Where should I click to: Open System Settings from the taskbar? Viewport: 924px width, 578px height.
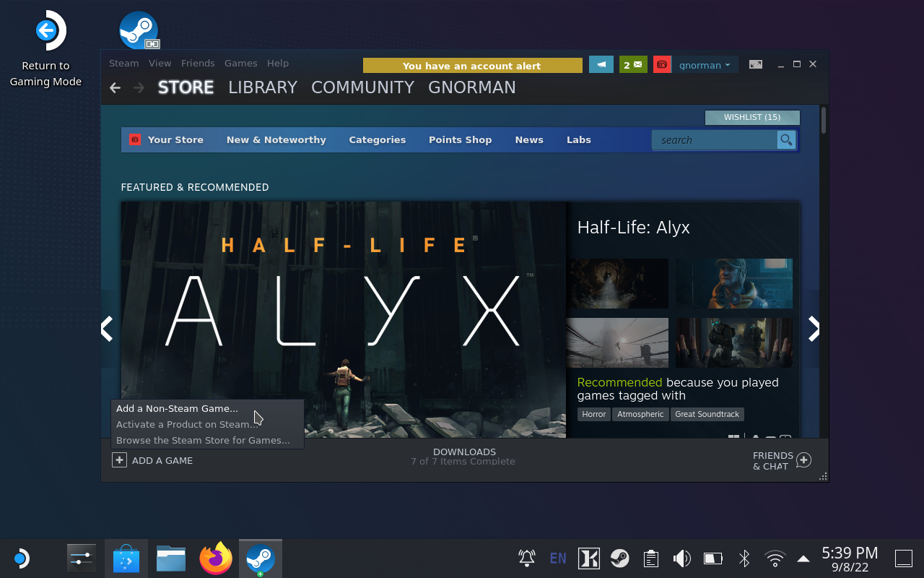tap(82, 558)
